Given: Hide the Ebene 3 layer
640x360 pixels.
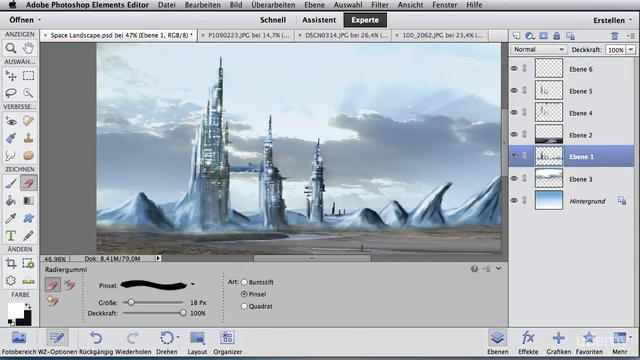Looking at the screenshot, I should click(514, 179).
